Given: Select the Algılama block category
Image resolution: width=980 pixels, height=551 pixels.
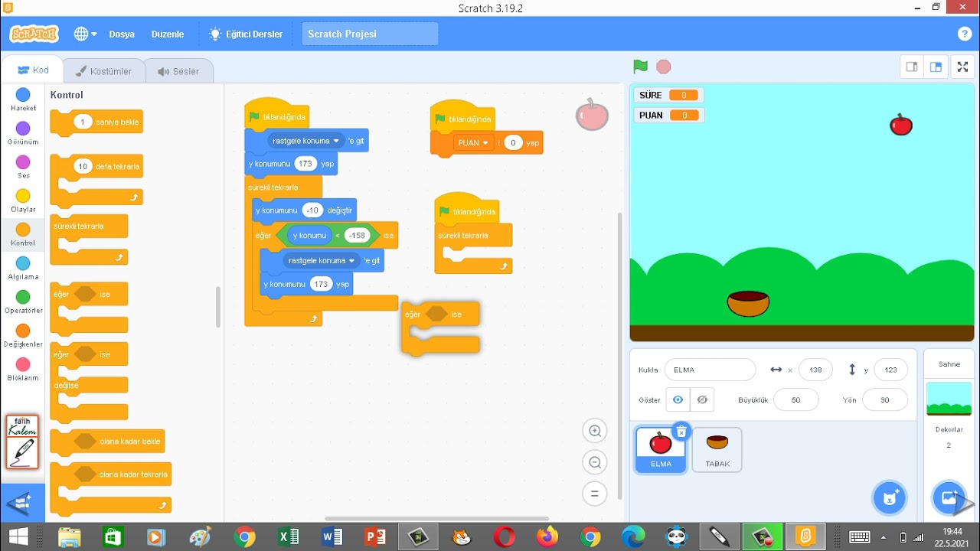Looking at the screenshot, I should click(23, 268).
